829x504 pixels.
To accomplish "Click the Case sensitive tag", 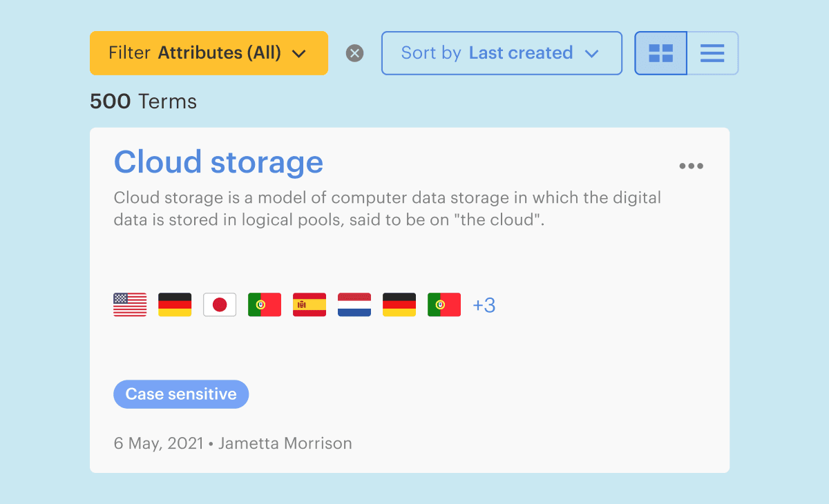I will pyautogui.click(x=181, y=394).
